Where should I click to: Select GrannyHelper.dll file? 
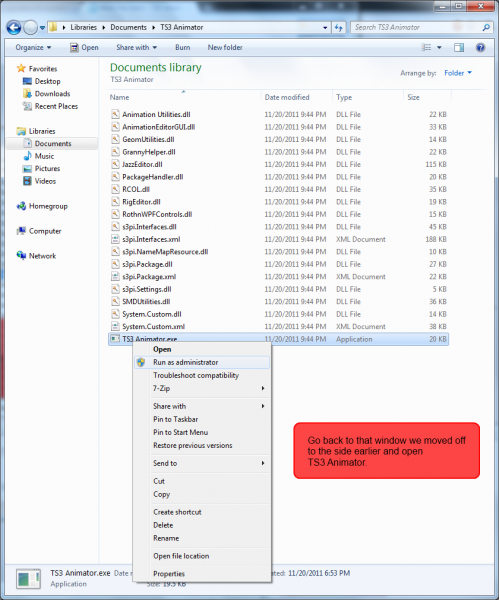[149, 152]
